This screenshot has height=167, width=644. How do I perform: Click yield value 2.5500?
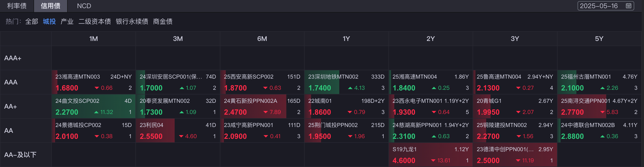coord(151,136)
